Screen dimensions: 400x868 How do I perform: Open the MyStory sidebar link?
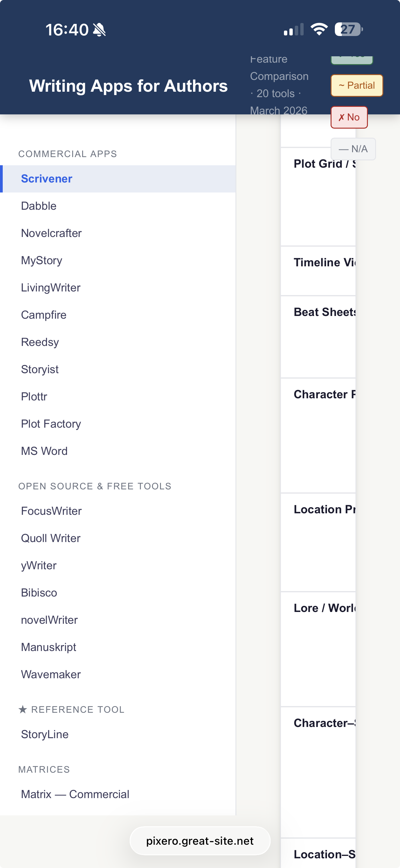pos(42,261)
